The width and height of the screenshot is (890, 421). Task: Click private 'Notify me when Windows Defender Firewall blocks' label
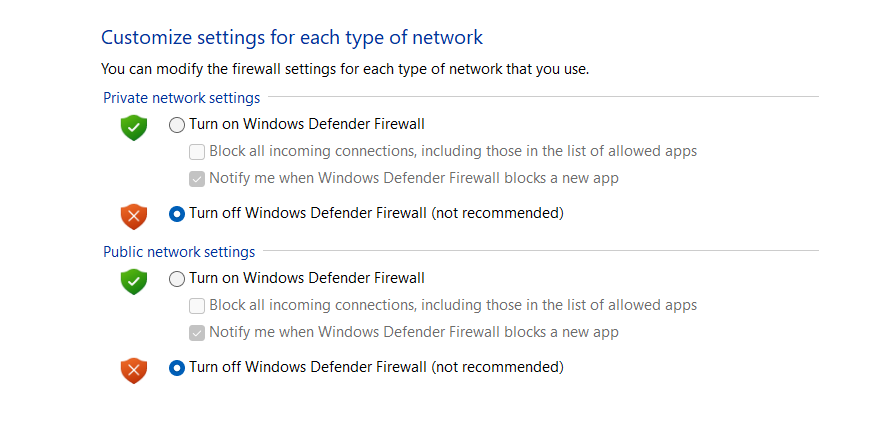click(x=414, y=179)
